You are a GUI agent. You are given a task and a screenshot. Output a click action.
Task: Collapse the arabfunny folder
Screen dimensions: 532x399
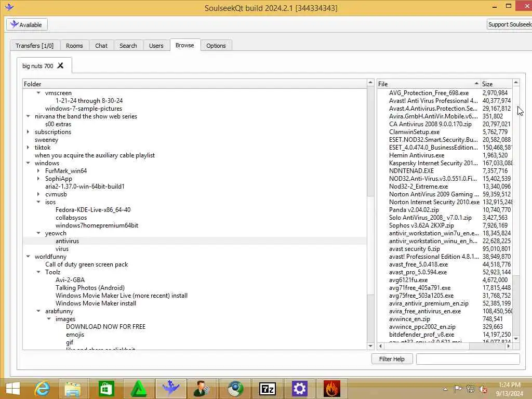coord(38,311)
